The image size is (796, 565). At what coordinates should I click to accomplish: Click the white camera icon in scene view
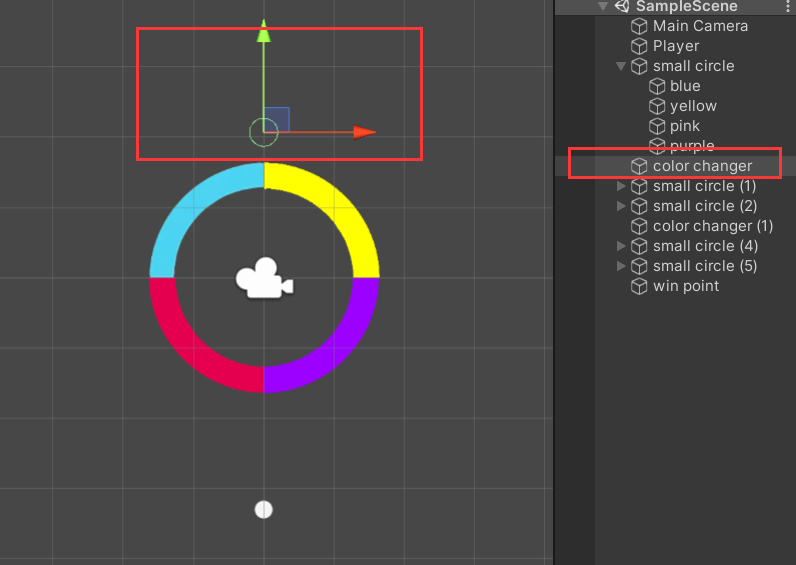pos(264,278)
